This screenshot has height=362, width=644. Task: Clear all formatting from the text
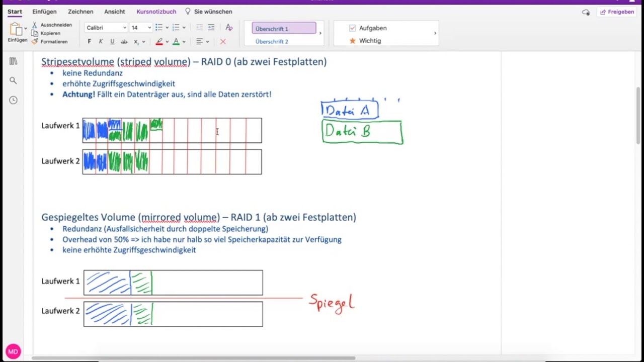pyautogui.click(x=229, y=28)
